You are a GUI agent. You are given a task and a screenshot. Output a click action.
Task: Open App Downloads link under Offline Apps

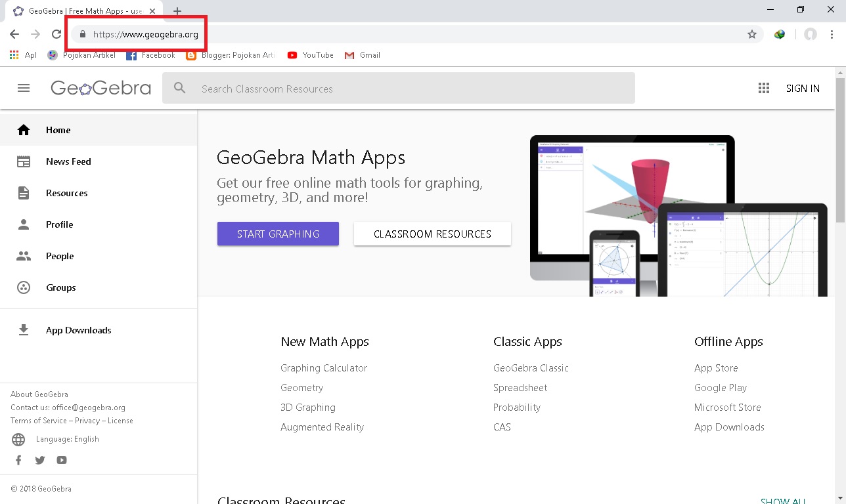(729, 427)
